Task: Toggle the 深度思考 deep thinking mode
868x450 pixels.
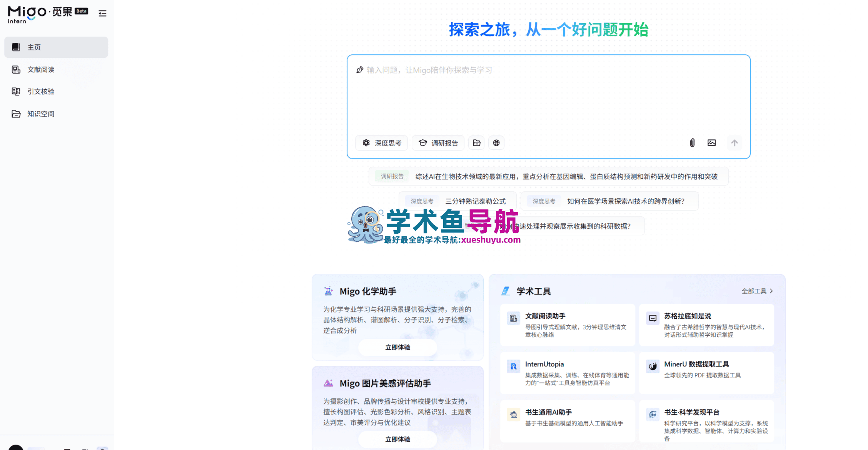Action: (x=382, y=143)
